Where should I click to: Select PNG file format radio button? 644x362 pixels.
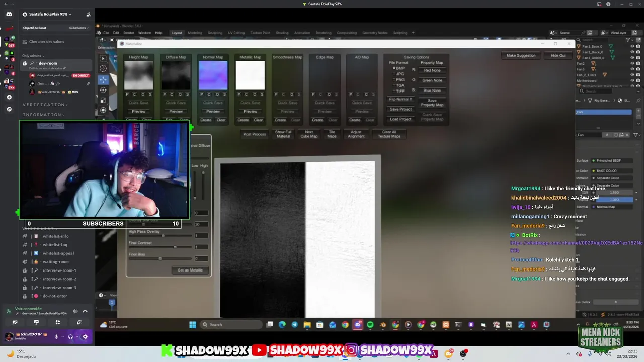click(x=394, y=80)
